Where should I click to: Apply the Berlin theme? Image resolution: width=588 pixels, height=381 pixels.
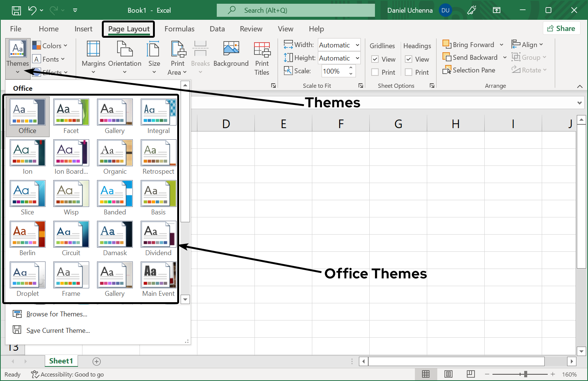coord(28,239)
